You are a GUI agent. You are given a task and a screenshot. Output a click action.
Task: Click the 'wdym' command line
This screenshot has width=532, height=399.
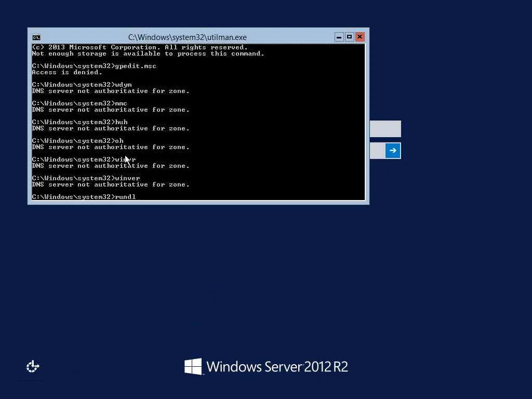coord(82,85)
